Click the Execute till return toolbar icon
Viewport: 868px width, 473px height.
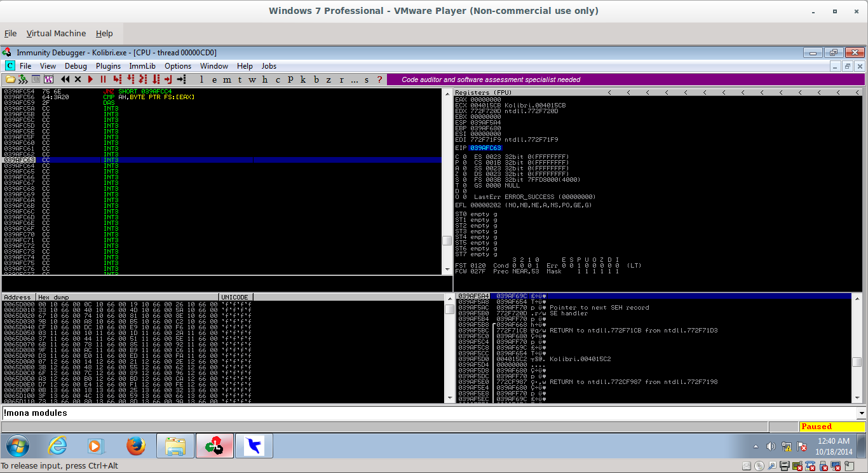click(168, 79)
